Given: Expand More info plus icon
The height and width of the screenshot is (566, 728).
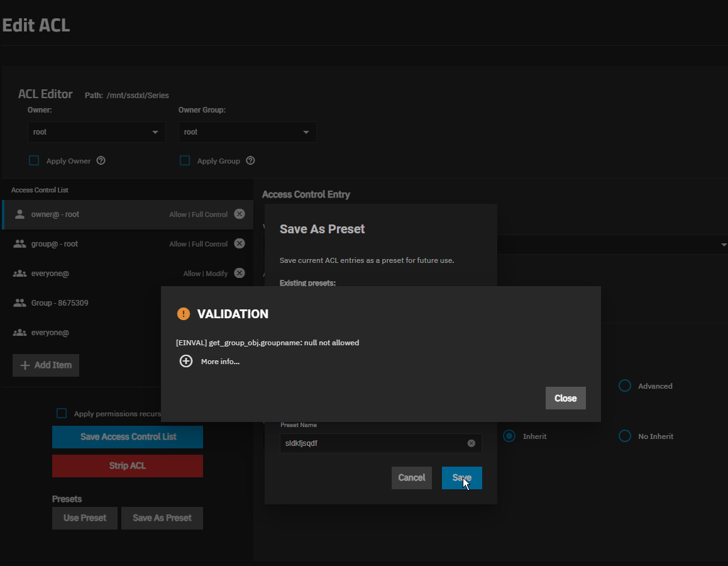Looking at the screenshot, I should pyautogui.click(x=185, y=361).
